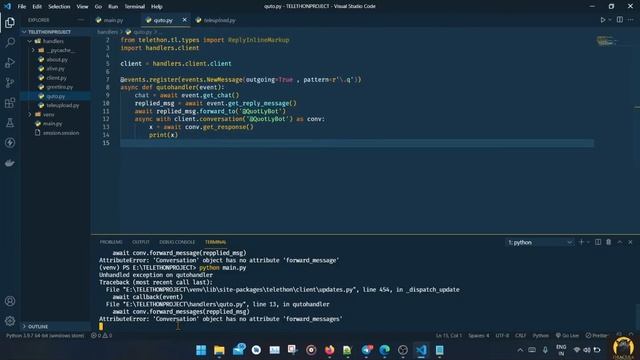Image resolution: width=640 pixels, height=360 pixels.
Task: Open the View menu
Action: pyautogui.click(x=82, y=7)
